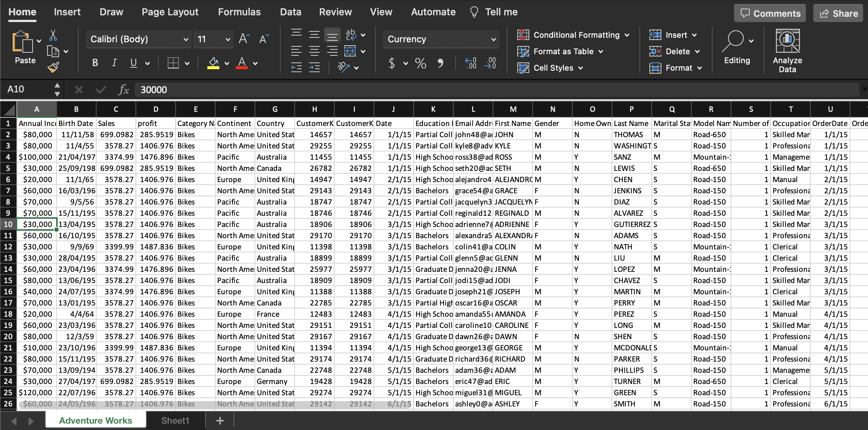The width and height of the screenshot is (868, 430).
Task: Click the Share button
Action: (838, 13)
